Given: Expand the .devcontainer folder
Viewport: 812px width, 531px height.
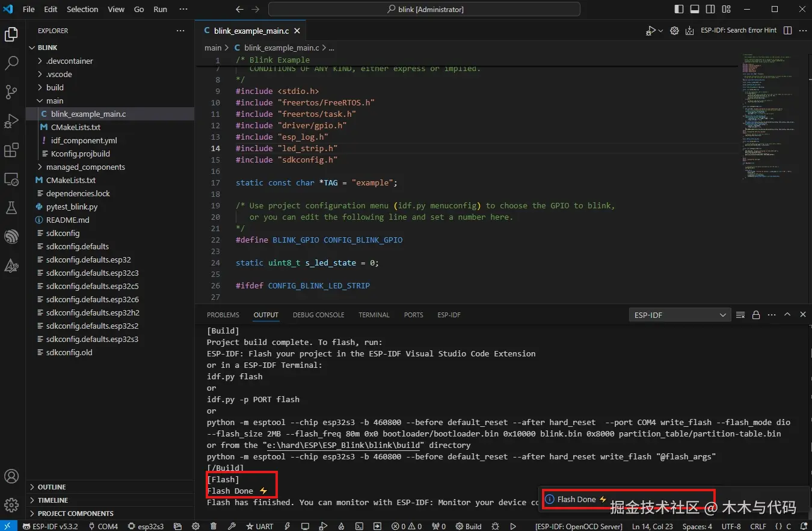Looking at the screenshot, I should [x=110, y=61].
